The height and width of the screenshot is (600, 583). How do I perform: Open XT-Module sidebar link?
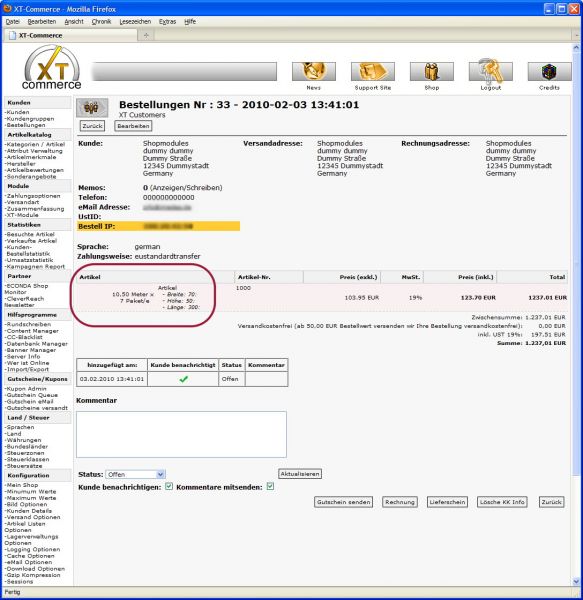pyautogui.click(x=22, y=215)
